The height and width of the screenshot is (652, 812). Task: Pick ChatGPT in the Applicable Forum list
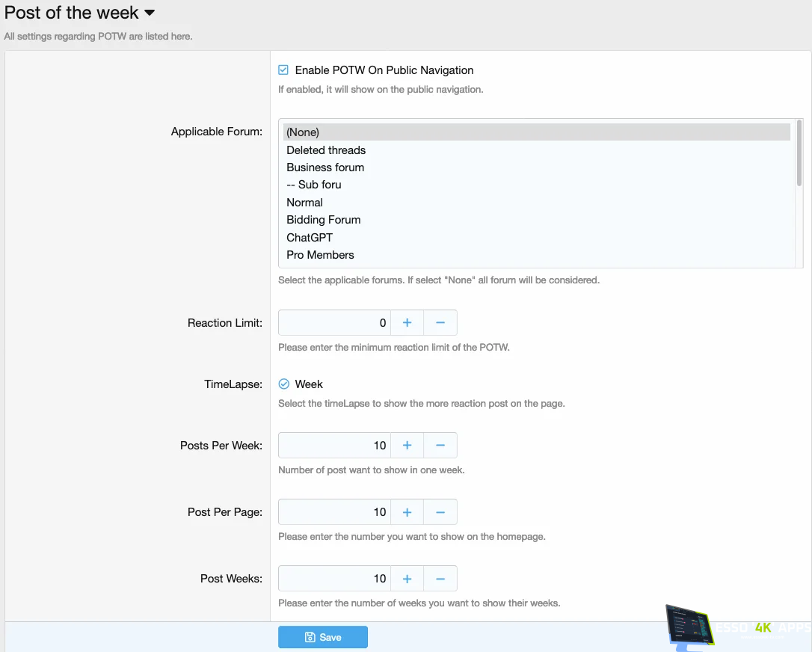310,238
